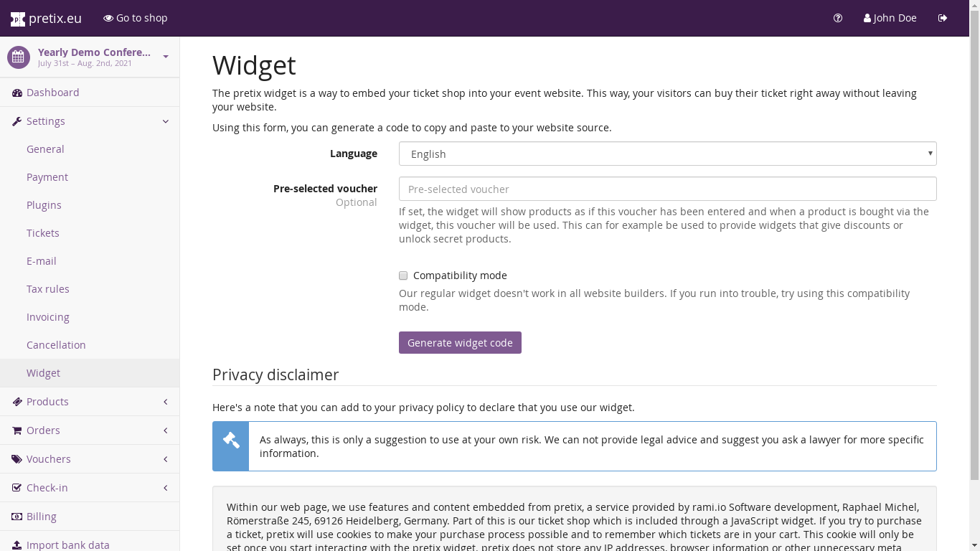980x551 pixels.
Task: Click the calendar event icon
Action: pyautogui.click(x=19, y=57)
